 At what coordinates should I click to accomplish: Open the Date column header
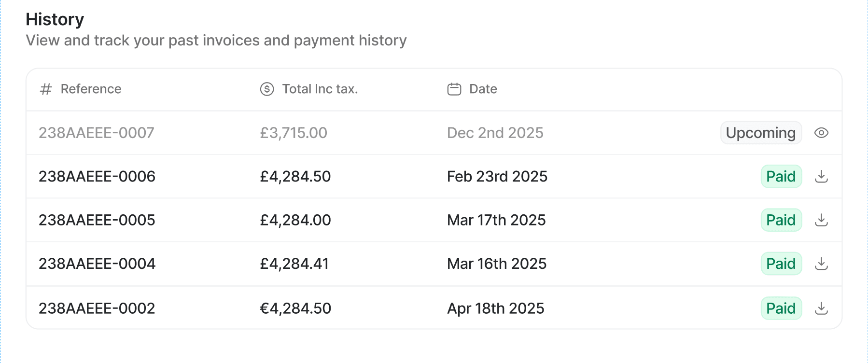click(x=483, y=89)
